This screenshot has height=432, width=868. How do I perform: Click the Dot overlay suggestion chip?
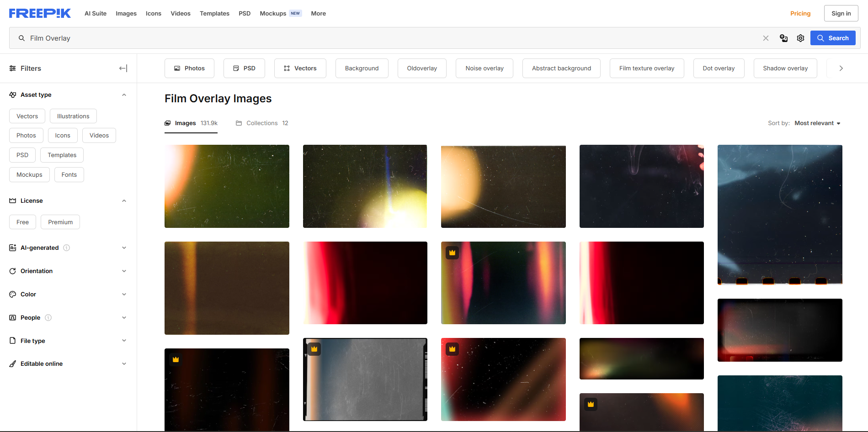719,68
